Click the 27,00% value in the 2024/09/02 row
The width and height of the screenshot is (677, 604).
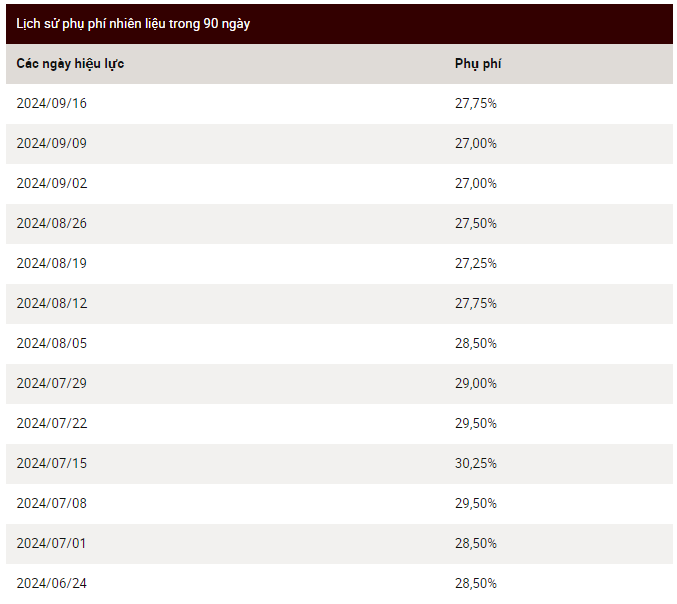[x=475, y=183]
